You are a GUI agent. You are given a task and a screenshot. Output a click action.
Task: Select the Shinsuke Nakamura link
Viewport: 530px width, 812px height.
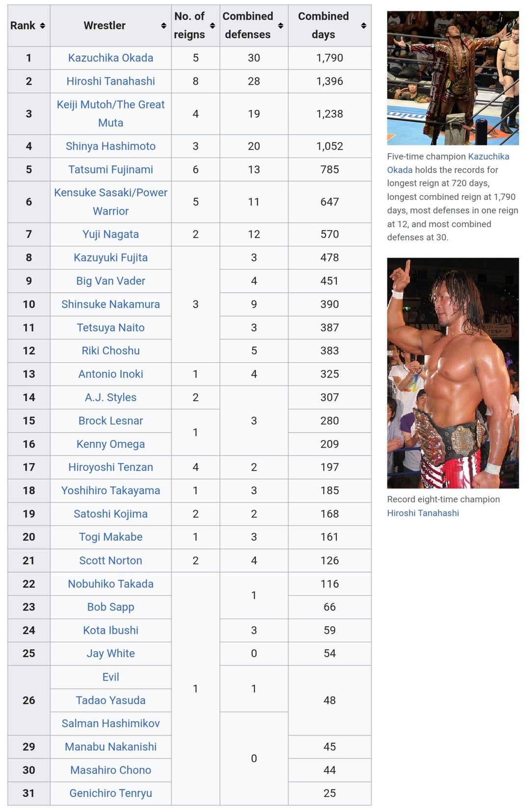110,304
